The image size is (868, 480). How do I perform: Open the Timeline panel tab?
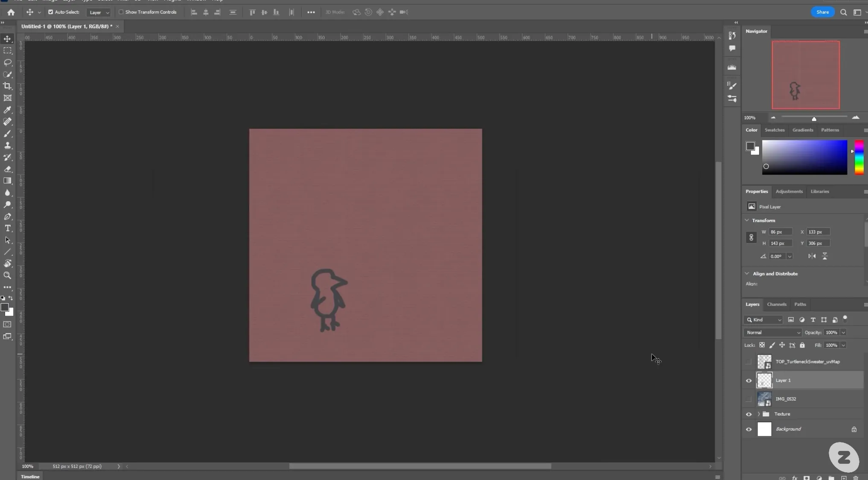pos(30,477)
